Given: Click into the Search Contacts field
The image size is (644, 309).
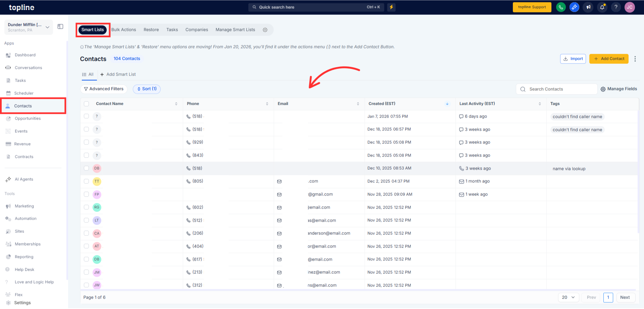Looking at the screenshot, I should [x=560, y=89].
